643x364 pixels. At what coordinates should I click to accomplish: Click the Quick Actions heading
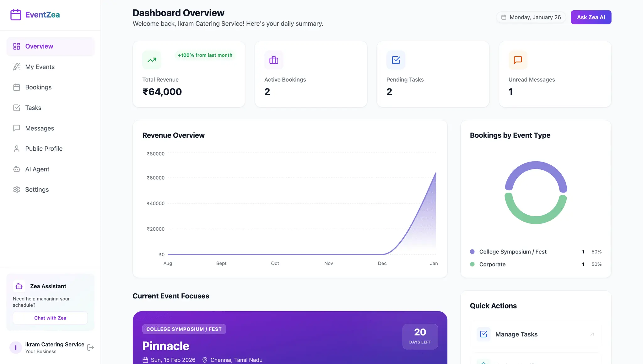[x=493, y=306]
